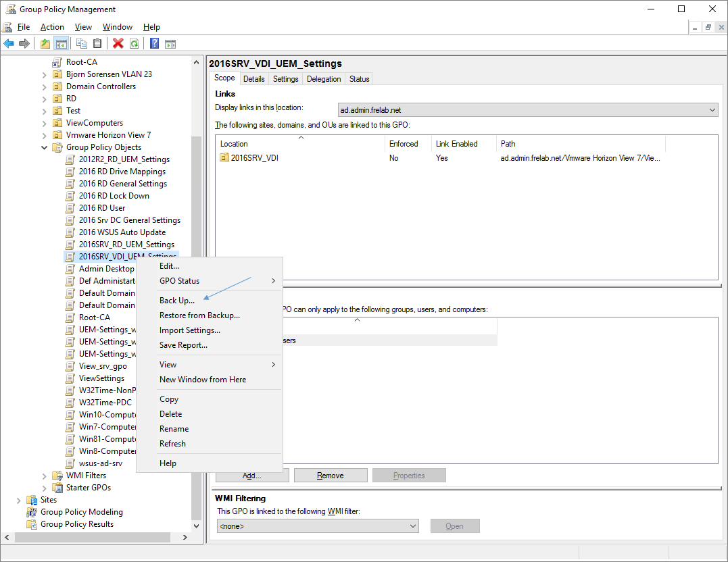Open the Action menu in menu bar
This screenshot has height=562, width=728.
coord(52,27)
